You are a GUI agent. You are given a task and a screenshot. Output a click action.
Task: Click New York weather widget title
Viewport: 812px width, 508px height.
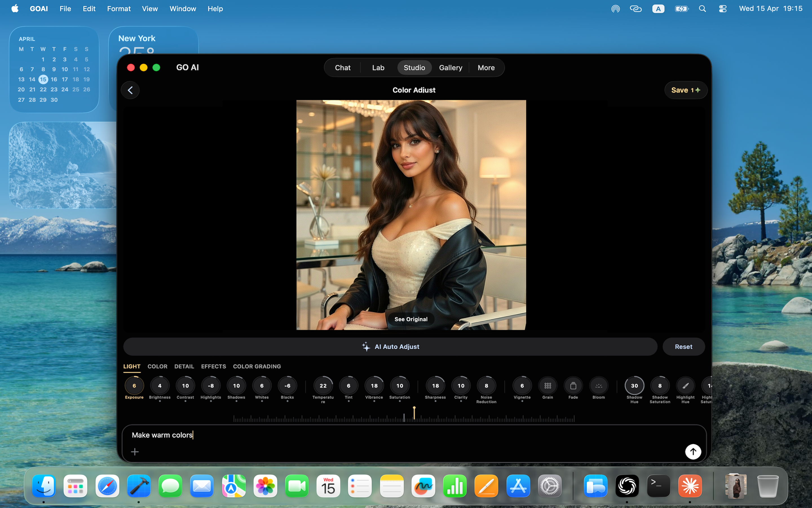point(137,38)
